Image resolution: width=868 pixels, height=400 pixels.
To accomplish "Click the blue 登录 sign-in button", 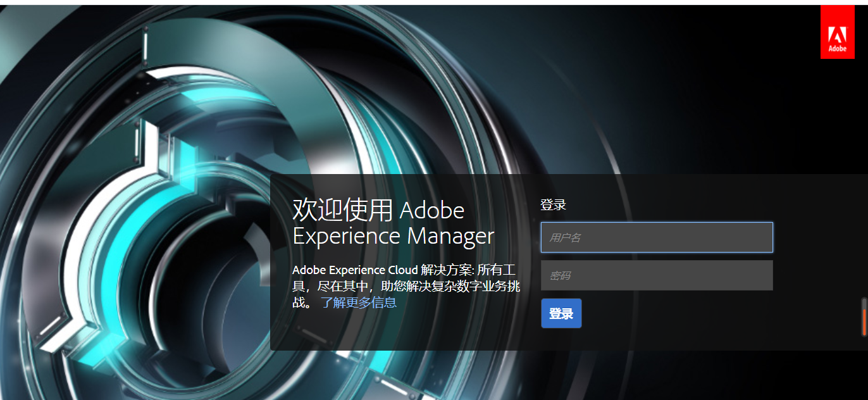I will [x=561, y=313].
